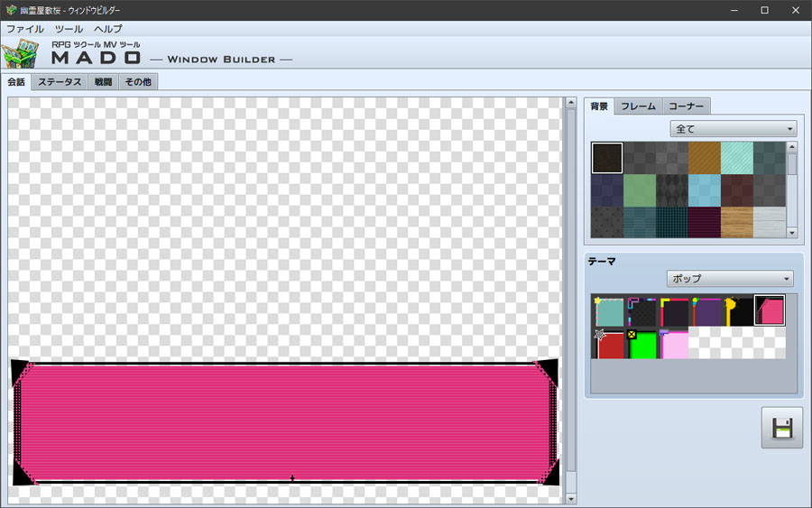Apply the purple theme thumbnail
Image resolution: width=812 pixels, height=508 pixels.
pyautogui.click(x=705, y=310)
